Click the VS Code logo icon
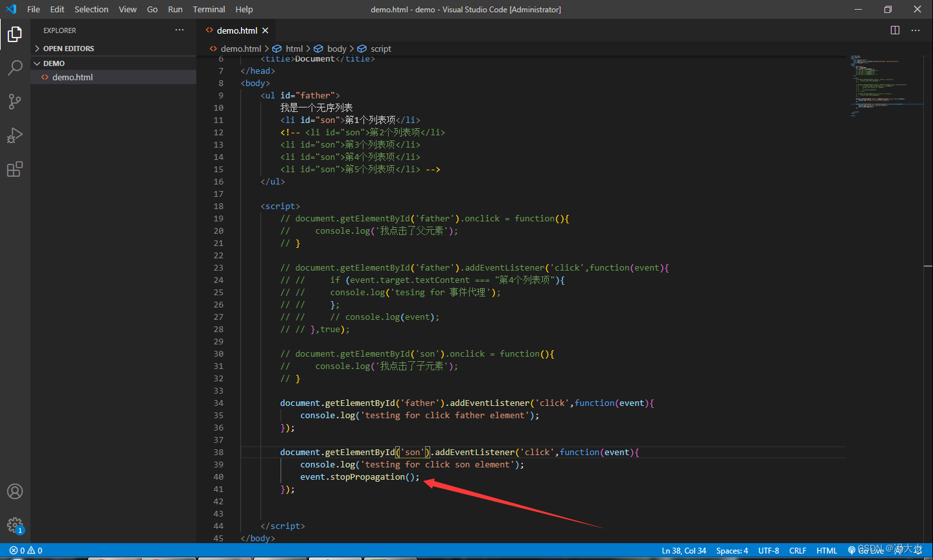933x560 pixels. (x=11, y=9)
